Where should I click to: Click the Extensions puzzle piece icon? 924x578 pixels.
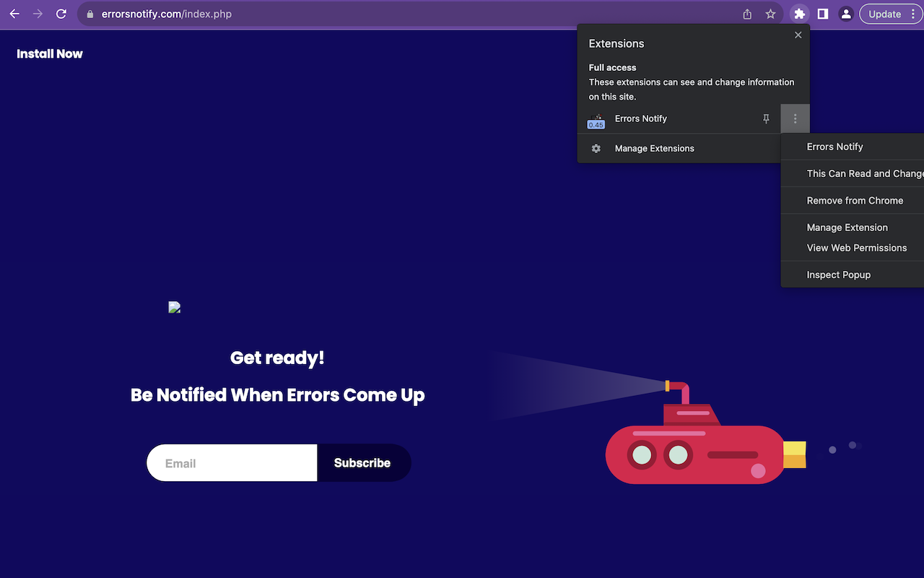799,14
